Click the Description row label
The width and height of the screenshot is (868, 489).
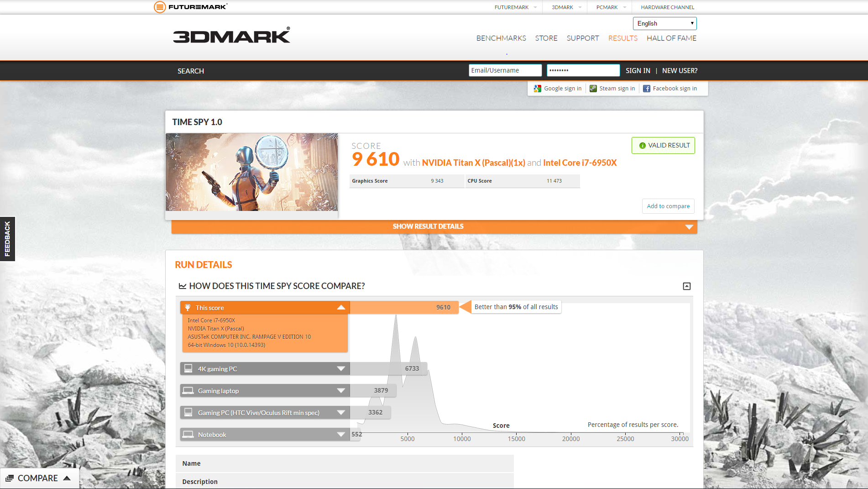(x=200, y=482)
